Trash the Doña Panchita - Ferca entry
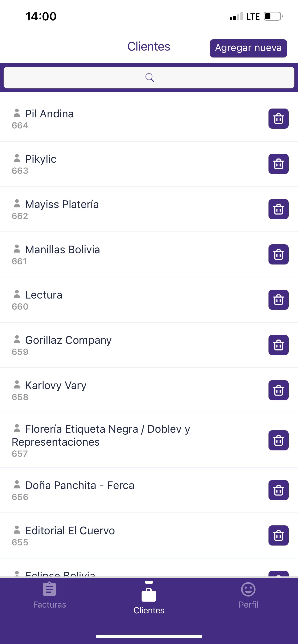298x644 pixels. click(x=278, y=490)
